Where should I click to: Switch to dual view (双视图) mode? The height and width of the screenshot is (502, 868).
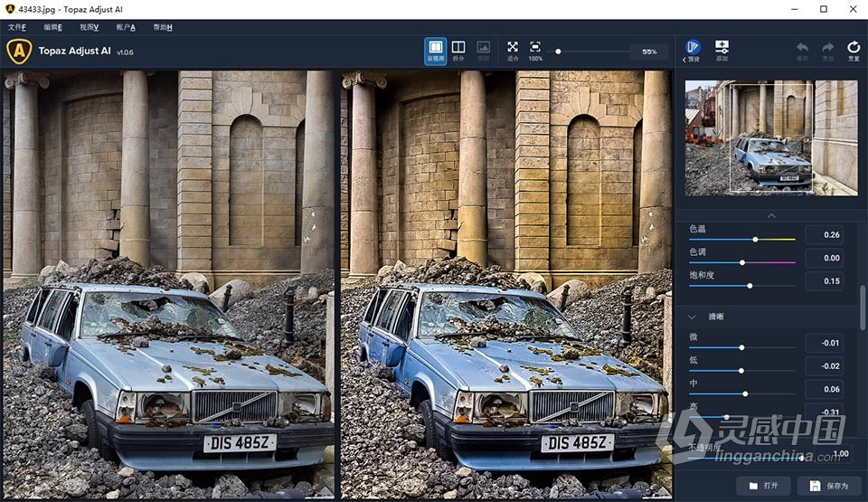coord(435,49)
